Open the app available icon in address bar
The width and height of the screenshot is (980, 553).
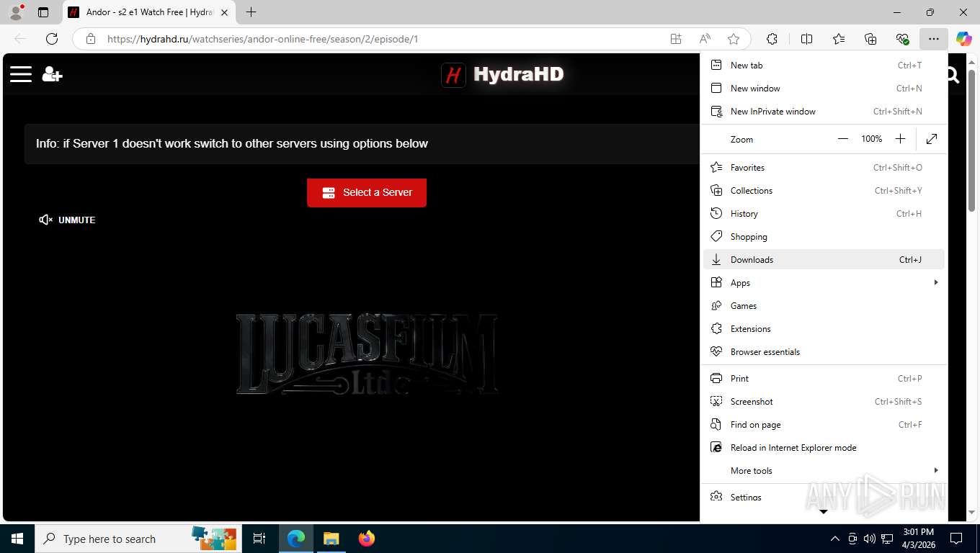click(676, 39)
